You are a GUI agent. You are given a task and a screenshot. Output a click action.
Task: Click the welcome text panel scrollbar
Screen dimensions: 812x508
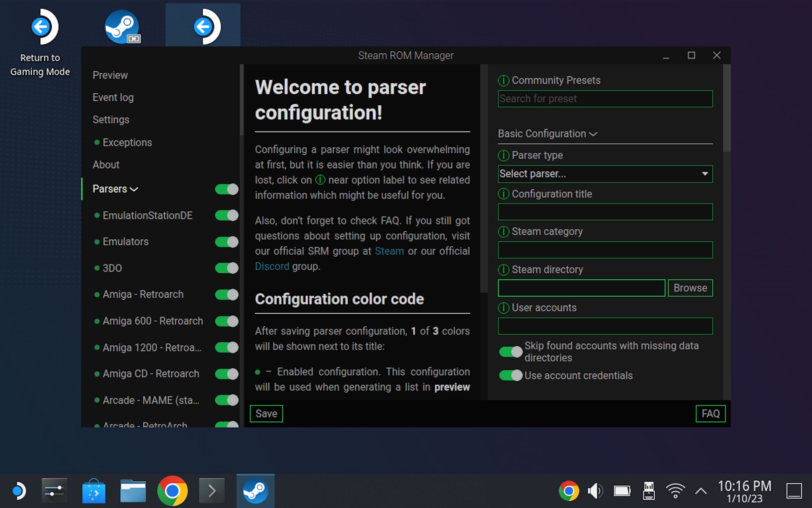click(483, 178)
